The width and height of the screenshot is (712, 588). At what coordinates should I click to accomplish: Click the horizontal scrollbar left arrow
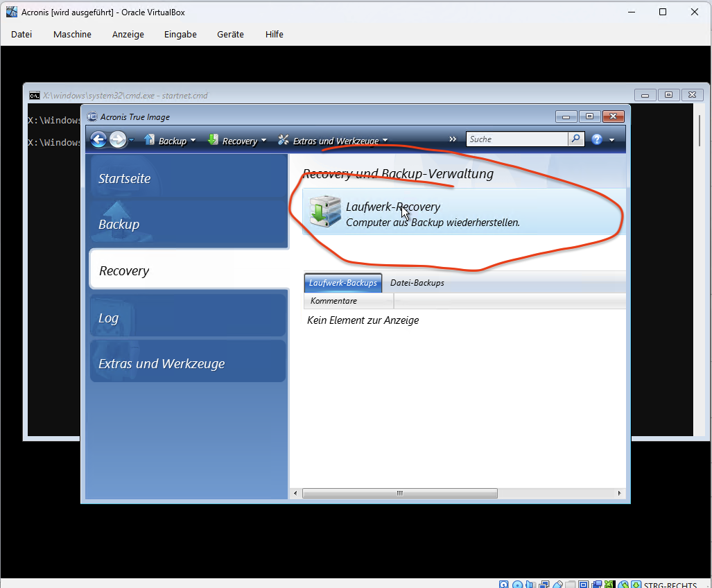(295, 493)
